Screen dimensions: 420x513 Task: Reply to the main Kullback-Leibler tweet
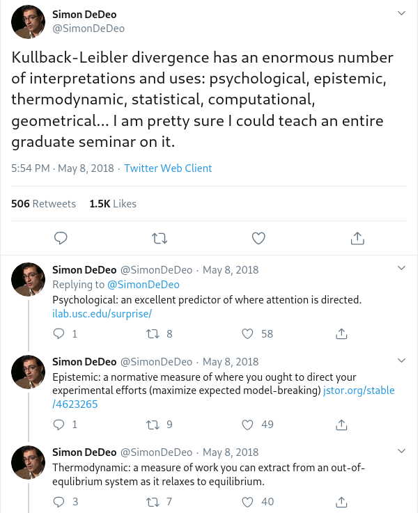tap(61, 238)
